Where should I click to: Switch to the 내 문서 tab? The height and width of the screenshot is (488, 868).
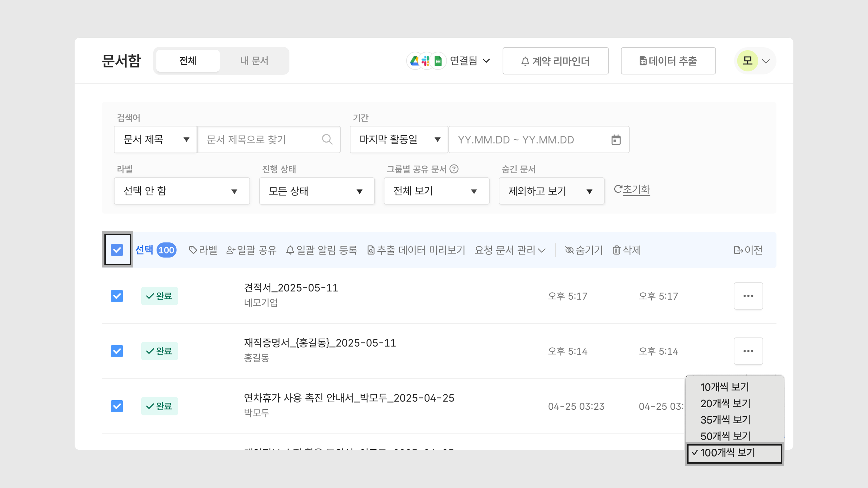[x=254, y=61]
